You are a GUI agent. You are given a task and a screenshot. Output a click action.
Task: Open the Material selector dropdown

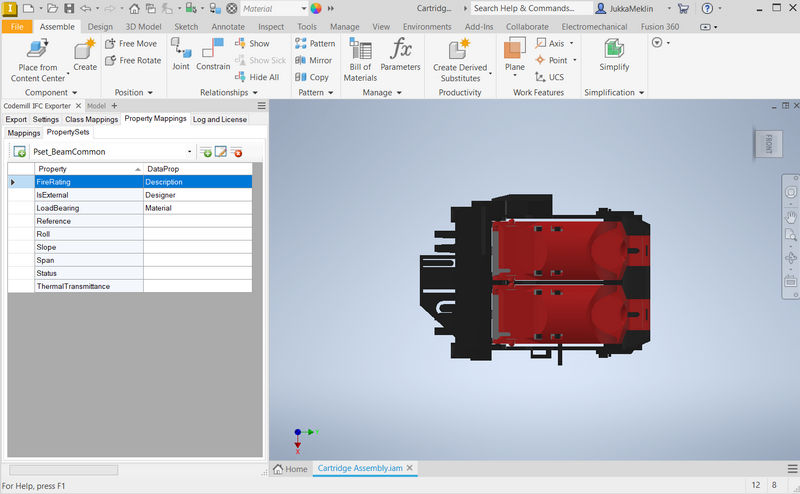[x=302, y=8]
